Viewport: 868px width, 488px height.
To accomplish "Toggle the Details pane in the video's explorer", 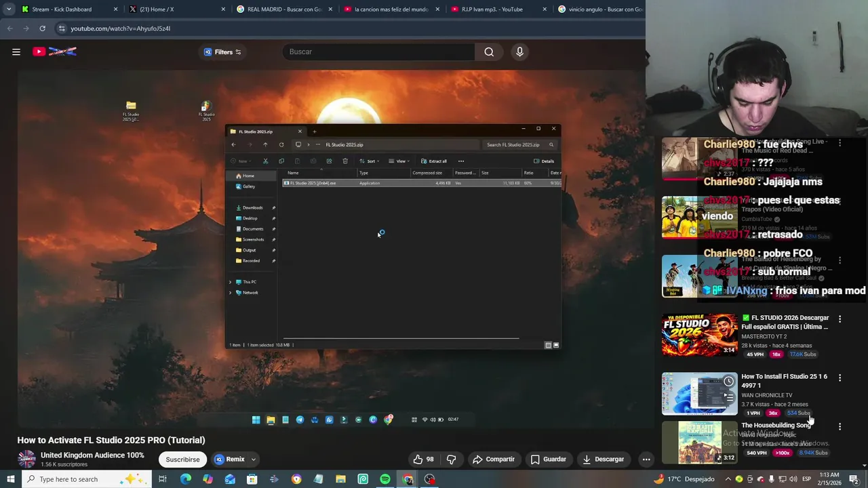I will (x=544, y=161).
